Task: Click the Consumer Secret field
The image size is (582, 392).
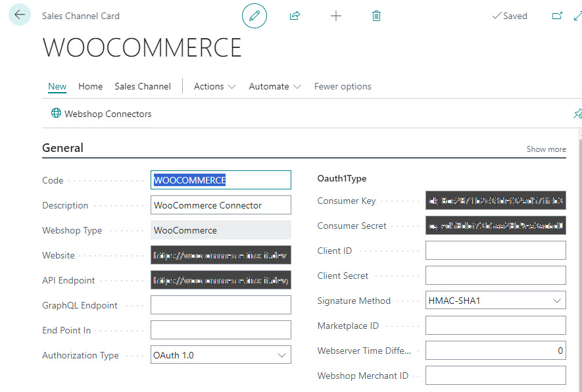Action: click(x=495, y=226)
